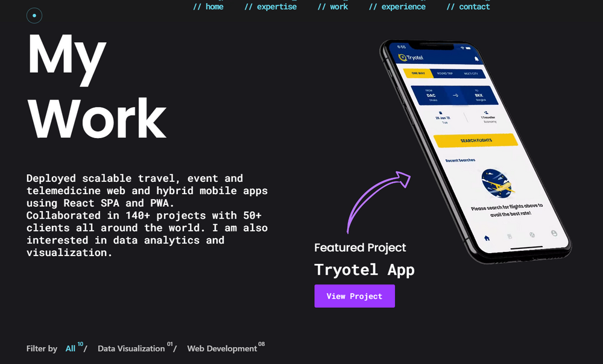Select the Web Development filter
Viewport: 603px width, 364px height.
coord(222,348)
